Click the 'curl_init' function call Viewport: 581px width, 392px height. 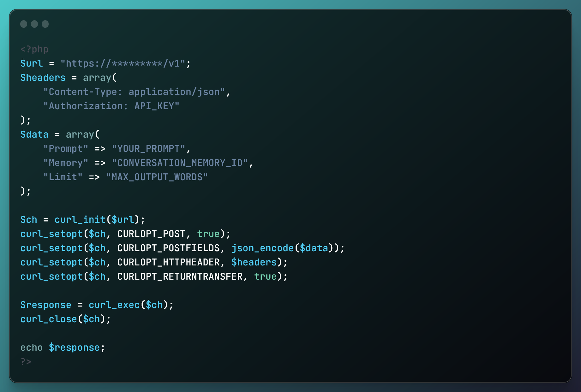tap(80, 220)
